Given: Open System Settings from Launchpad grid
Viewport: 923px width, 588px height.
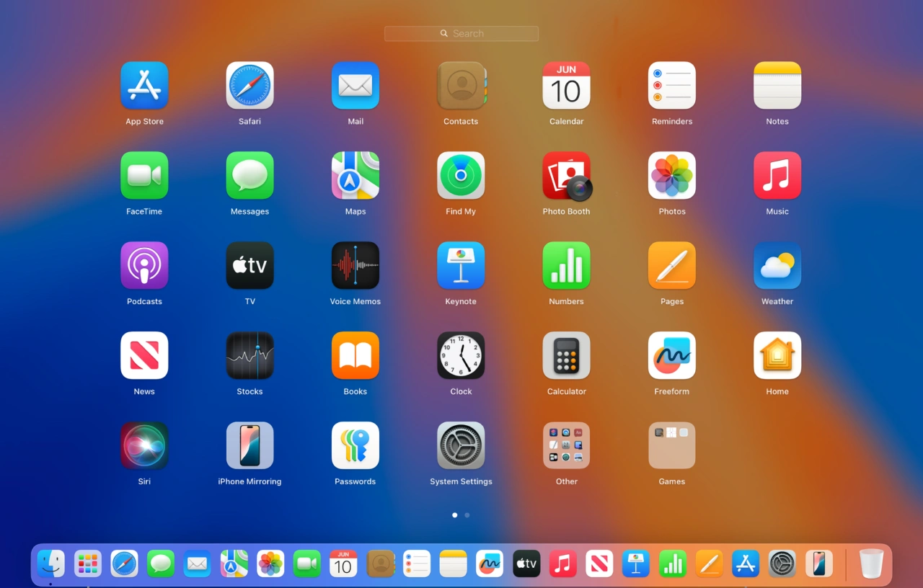Looking at the screenshot, I should pyautogui.click(x=461, y=445).
